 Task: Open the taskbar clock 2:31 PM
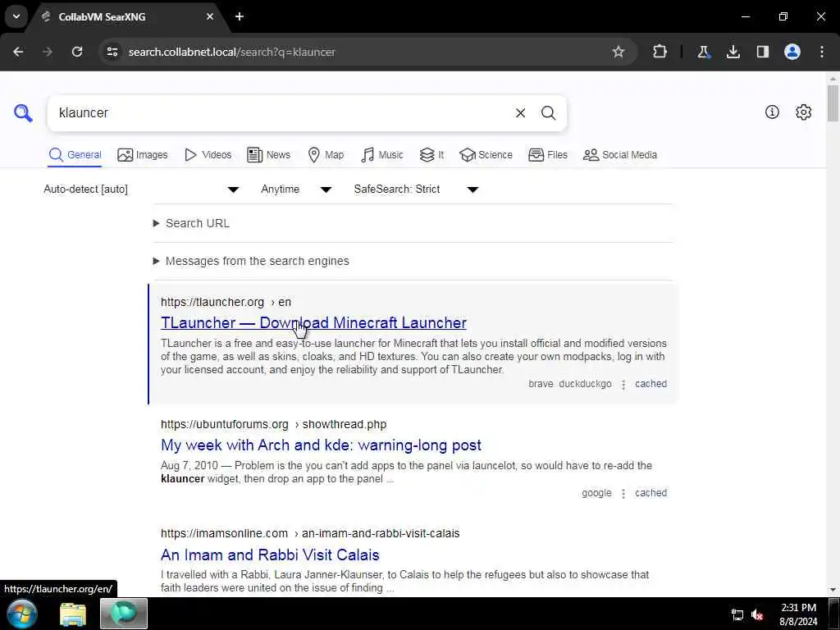pos(798,614)
